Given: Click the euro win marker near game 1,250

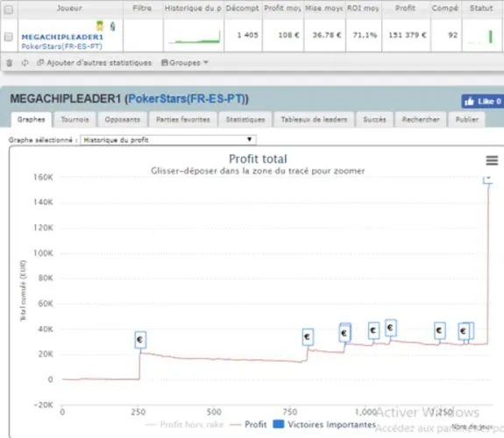Looking at the screenshot, I should [439, 330].
